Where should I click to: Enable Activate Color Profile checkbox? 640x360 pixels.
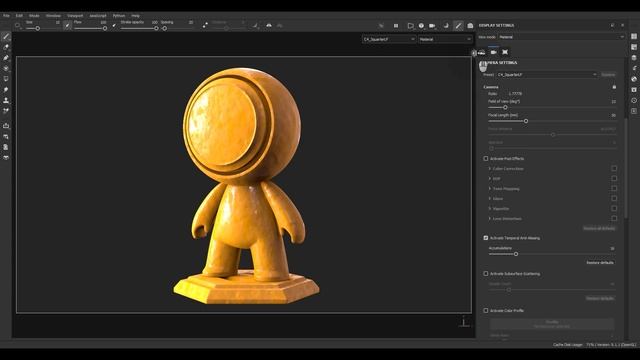tap(486, 310)
